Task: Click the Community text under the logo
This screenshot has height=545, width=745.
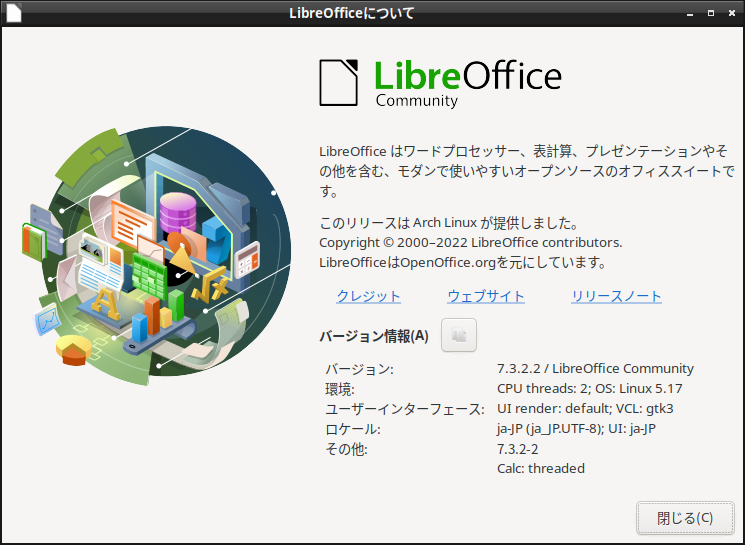Action: (x=417, y=101)
